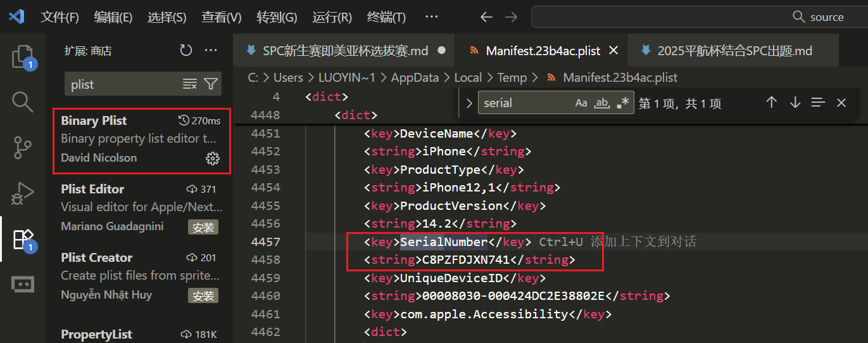Refresh the extensions marketplace list

(186, 51)
